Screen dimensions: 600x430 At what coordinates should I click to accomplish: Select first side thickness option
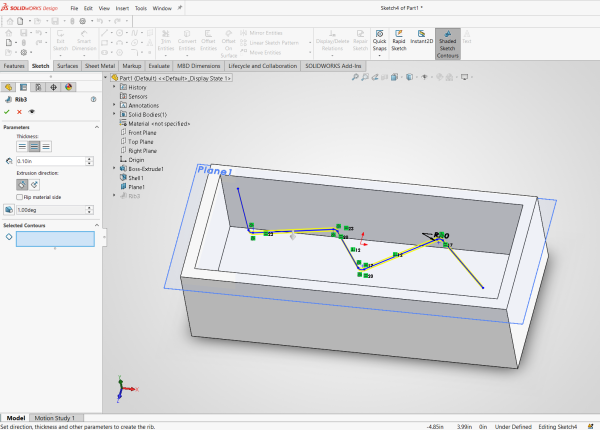click(22, 147)
